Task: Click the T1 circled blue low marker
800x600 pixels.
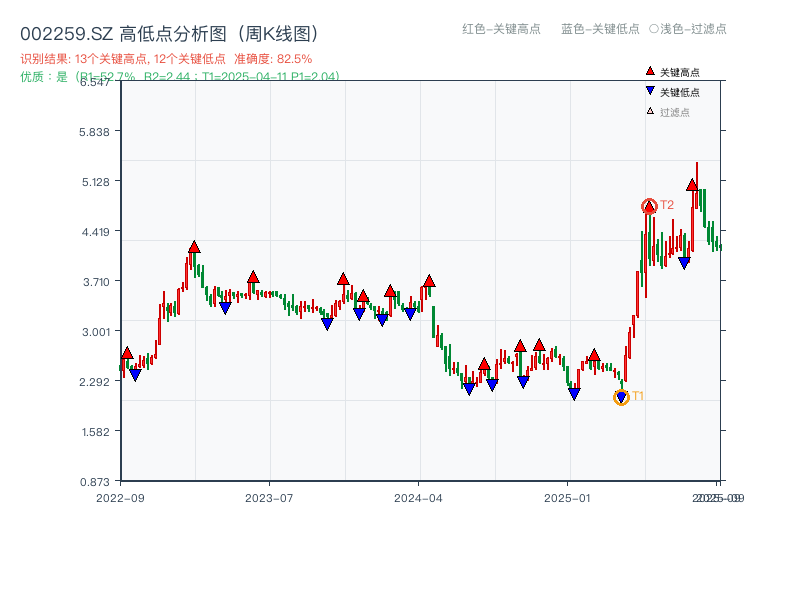Action: pyautogui.click(x=621, y=397)
